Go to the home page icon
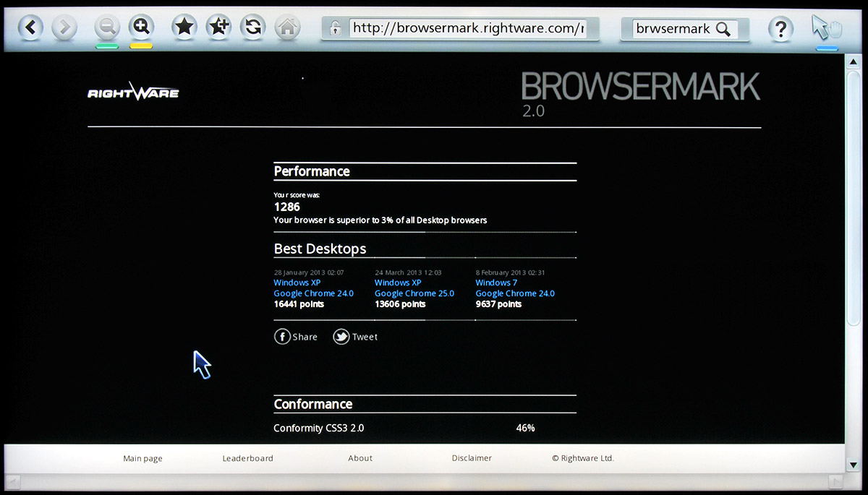868x495 pixels. point(287,28)
